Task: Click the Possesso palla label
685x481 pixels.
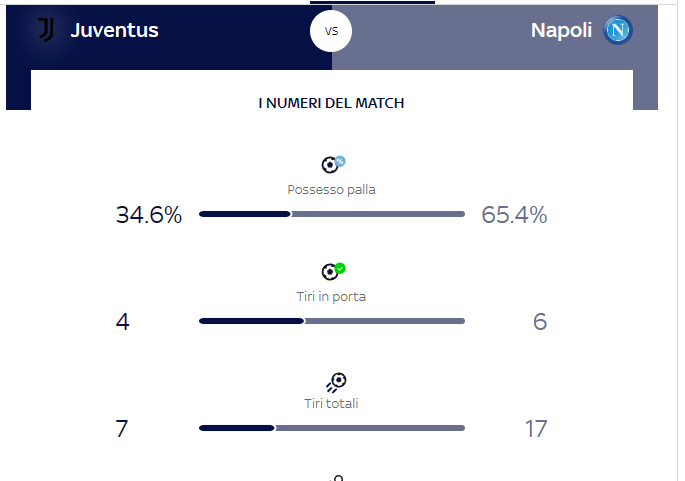Action: click(331, 189)
